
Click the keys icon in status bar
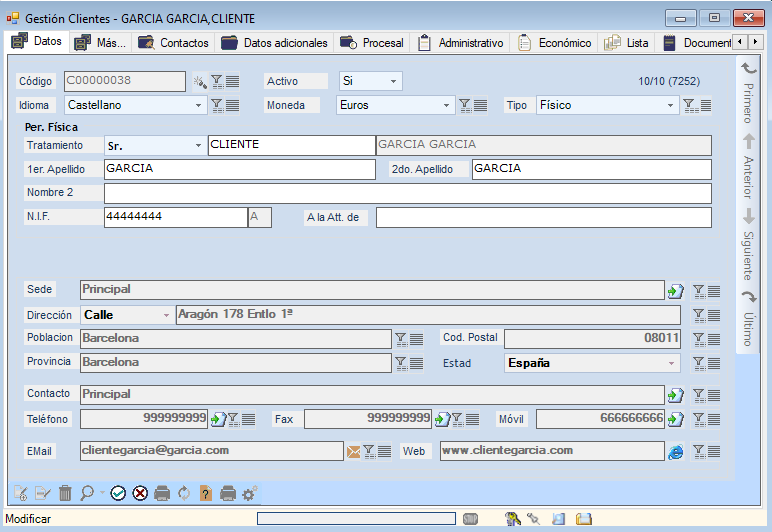coord(513,519)
